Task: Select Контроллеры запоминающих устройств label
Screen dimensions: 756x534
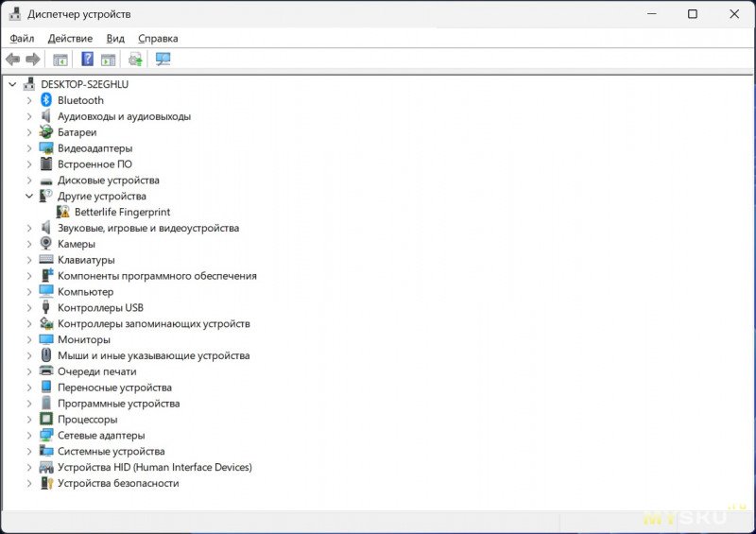Action: tap(153, 323)
